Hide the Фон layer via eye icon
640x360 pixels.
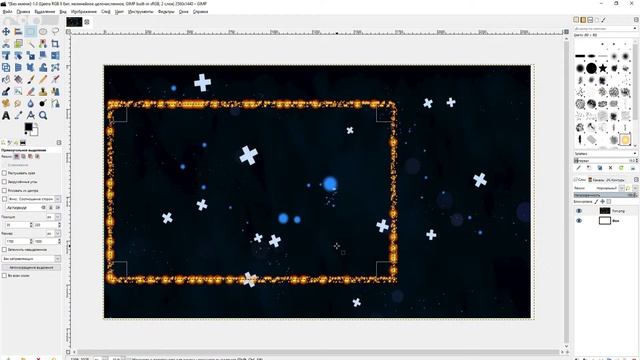click(x=579, y=221)
